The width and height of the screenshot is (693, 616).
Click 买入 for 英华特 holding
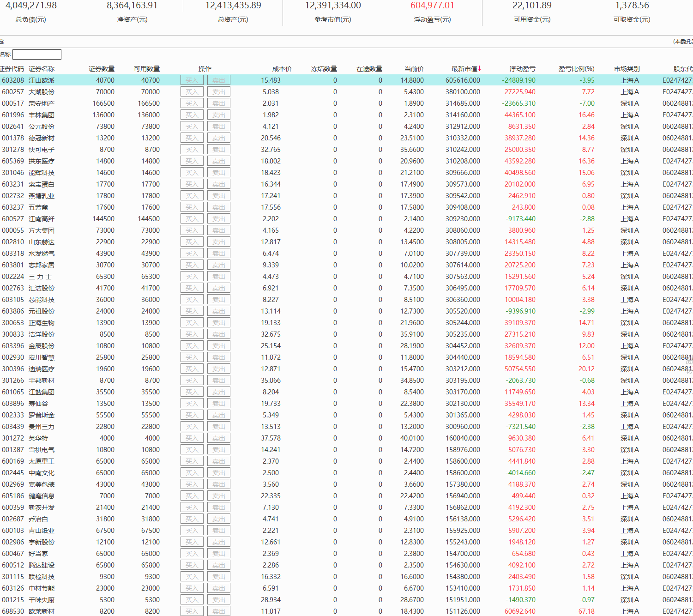(x=192, y=438)
